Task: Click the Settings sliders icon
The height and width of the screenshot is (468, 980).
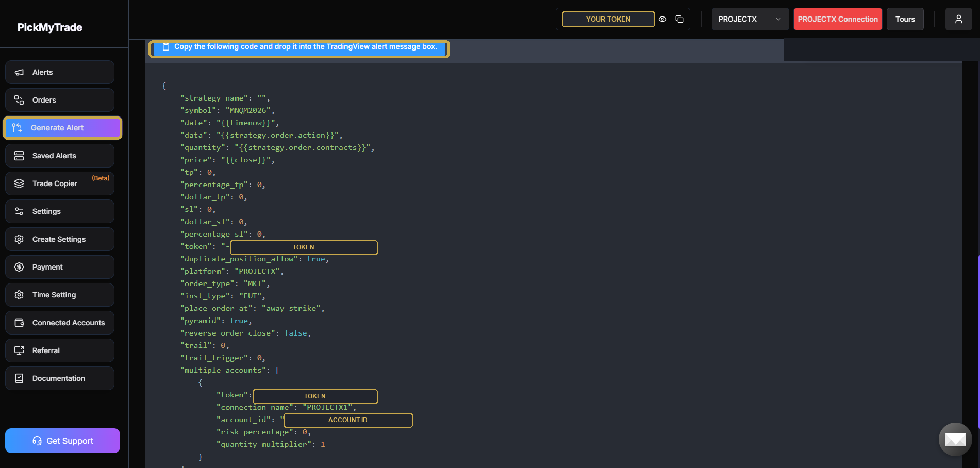Action: (x=19, y=211)
